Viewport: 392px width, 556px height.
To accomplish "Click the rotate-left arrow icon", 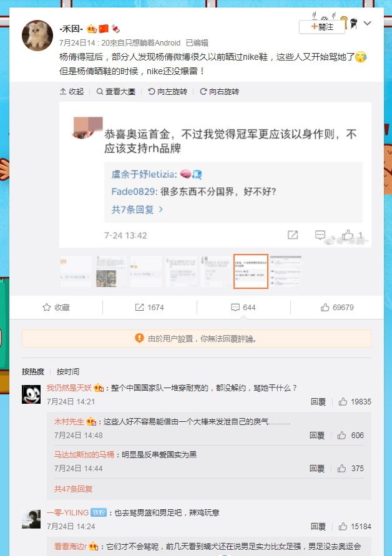I will tap(152, 92).
